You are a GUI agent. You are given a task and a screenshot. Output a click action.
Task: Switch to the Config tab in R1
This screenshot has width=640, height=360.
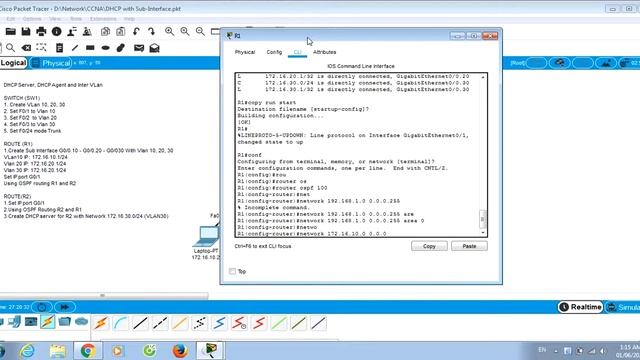[274, 52]
